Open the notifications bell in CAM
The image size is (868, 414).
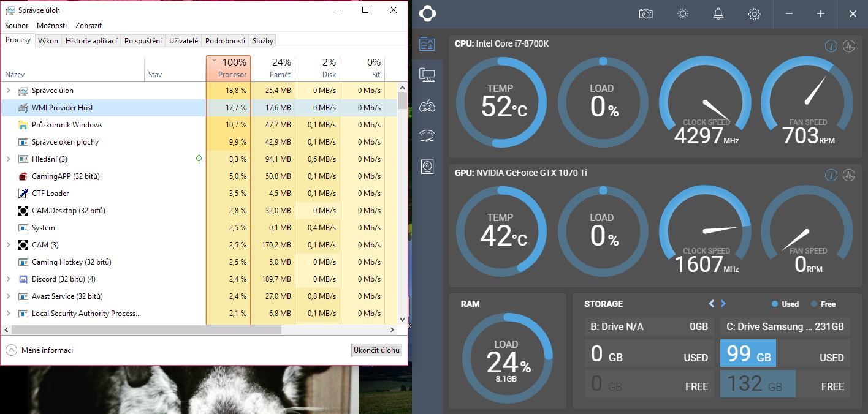tap(718, 13)
